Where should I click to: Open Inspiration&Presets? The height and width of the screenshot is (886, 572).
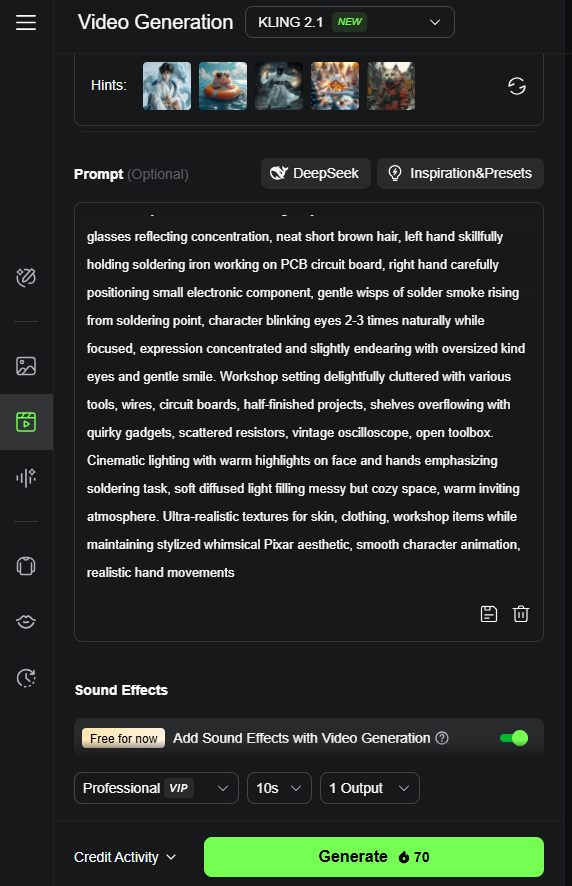pos(460,173)
